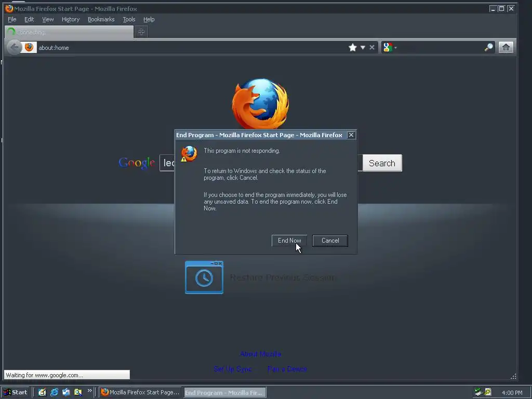532x399 pixels.
Task: Open the File menu
Action: (12, 19)
